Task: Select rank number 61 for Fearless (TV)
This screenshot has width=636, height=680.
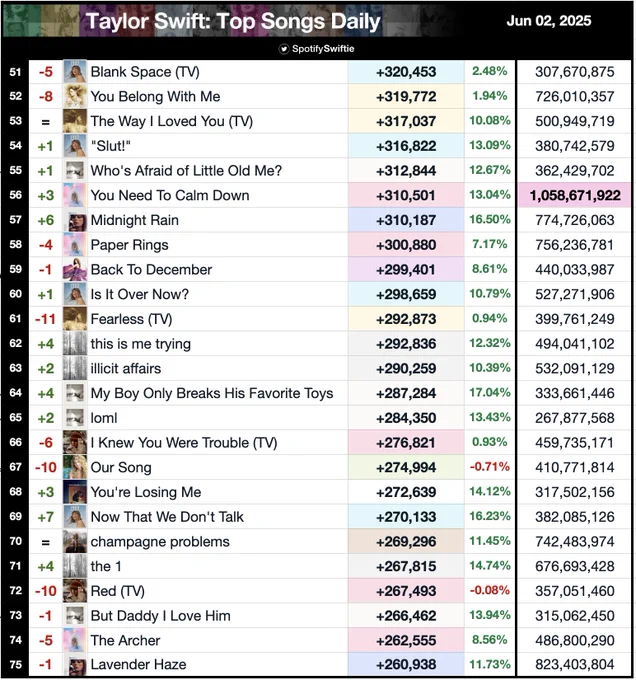Action: pos(15,319)
